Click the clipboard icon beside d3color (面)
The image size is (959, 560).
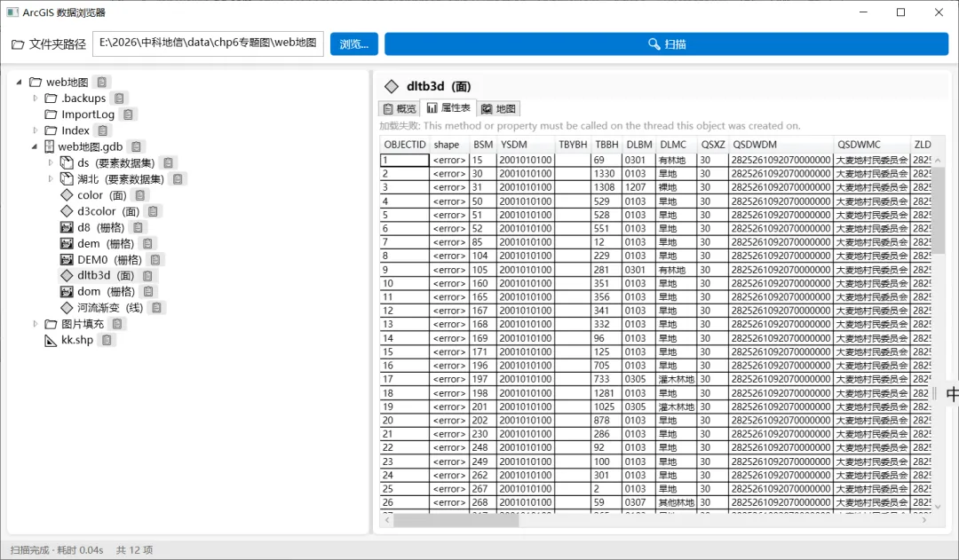(154, 211)
